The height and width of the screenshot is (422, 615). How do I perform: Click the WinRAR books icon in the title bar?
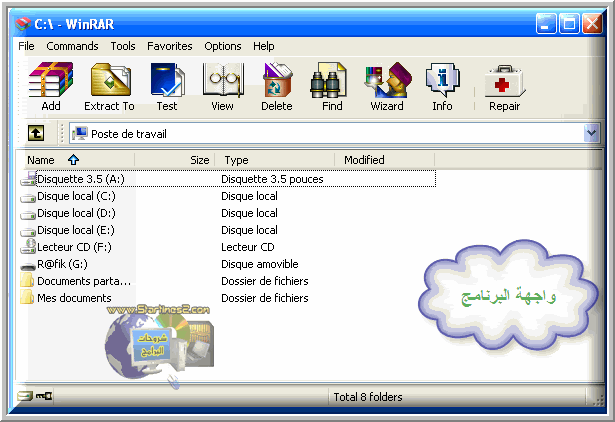pos(23,24)
